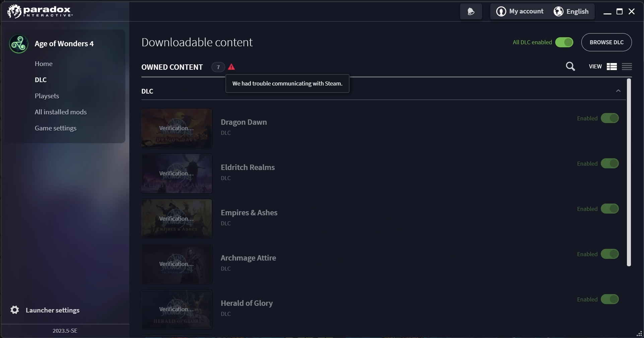Open Game settings in the sidebar
This screenshot has height=338, width=644.
pyautogui.click(x=56, y=128)
